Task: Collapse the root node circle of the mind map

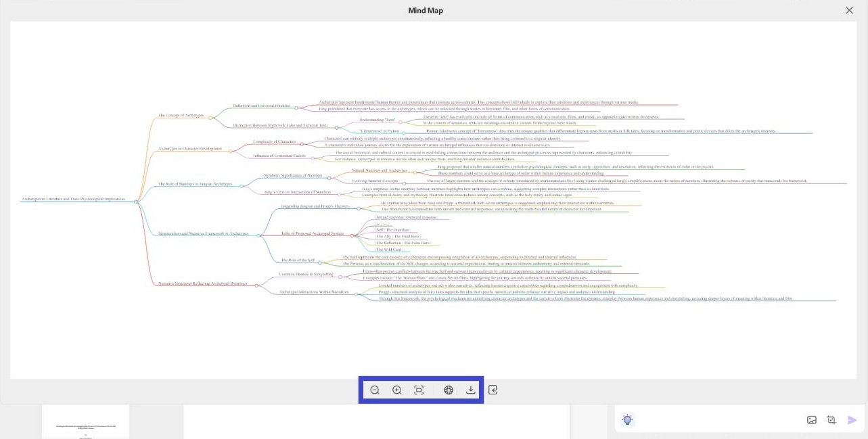Action: pyautogui.click(x=136, y=201)
